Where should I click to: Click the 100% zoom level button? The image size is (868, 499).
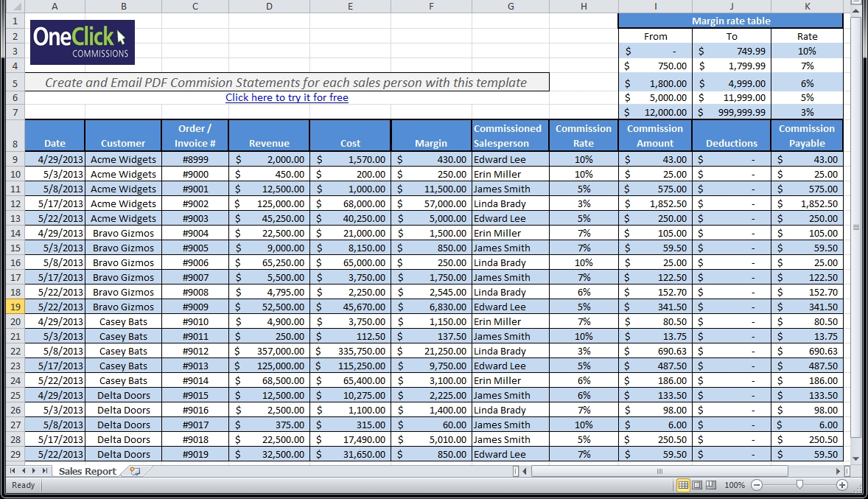734,485
